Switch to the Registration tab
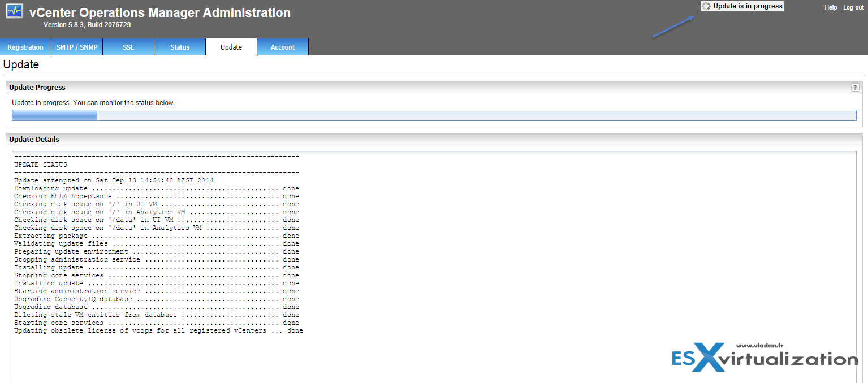 pyautogui.click(x=25, y=47)
